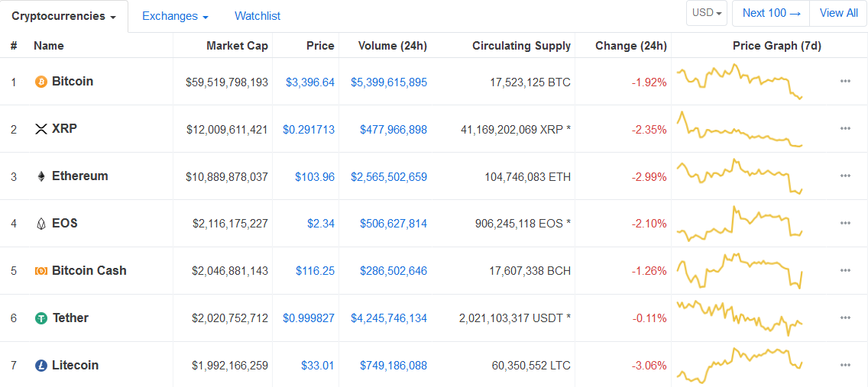This screenshot has width=868, height=387.
Task: Expand the Exchanges dropdown menu
Action: coord(175,16)
